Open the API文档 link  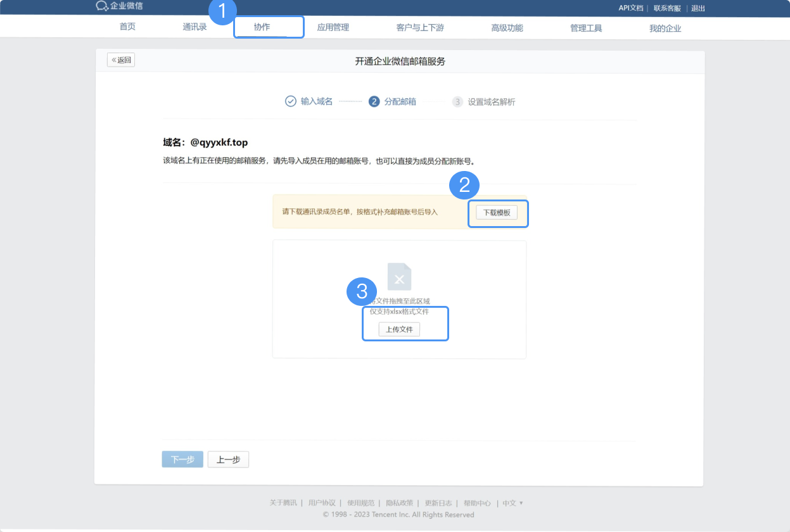[x=630, y=8]
